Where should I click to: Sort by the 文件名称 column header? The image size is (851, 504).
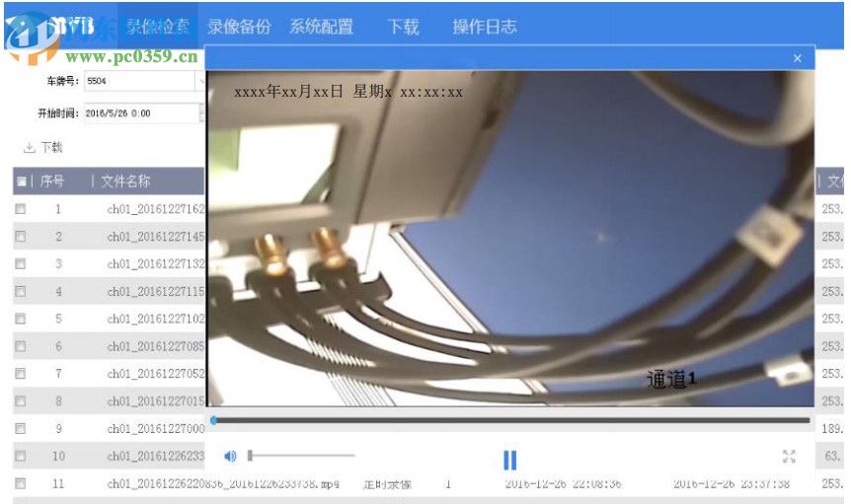pyautogui.click(x=125, y=181)
